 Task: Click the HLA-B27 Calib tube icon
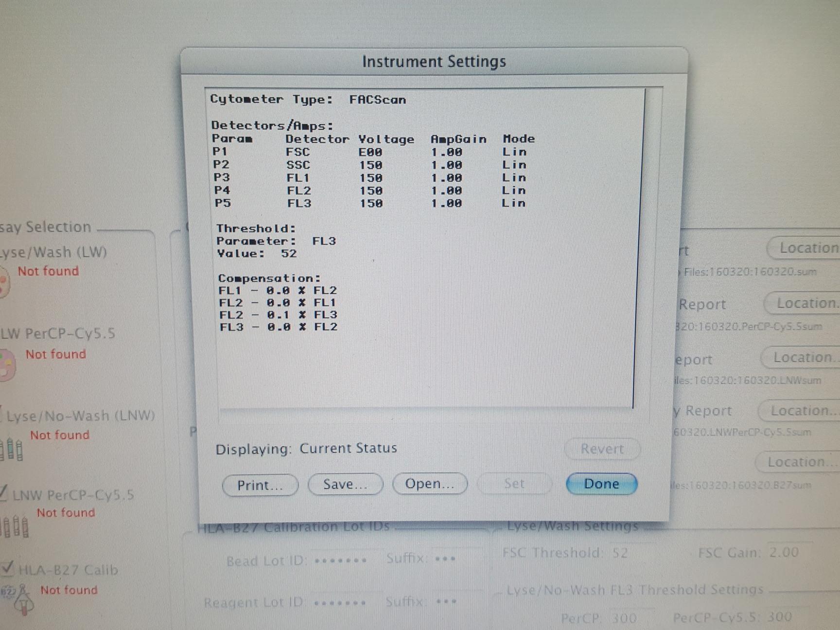pos(18,600)
